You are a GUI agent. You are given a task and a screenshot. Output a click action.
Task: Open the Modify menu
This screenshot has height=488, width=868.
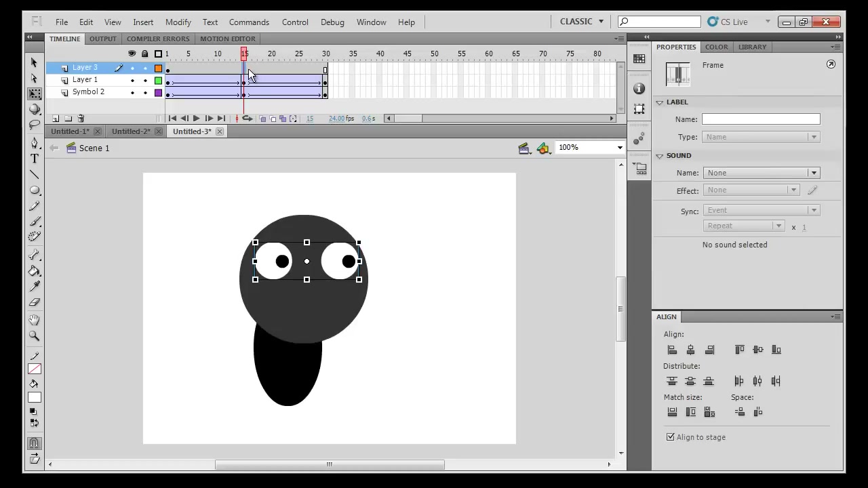point(178,22)
